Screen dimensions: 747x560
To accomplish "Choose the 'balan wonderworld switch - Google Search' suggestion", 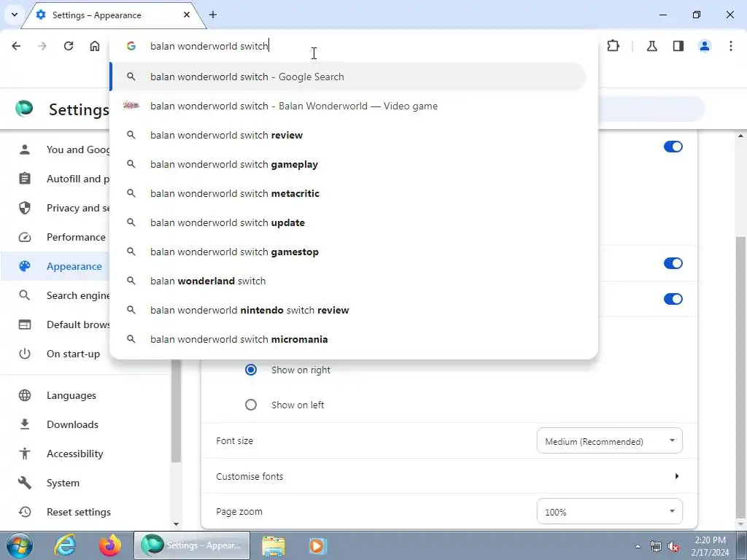I will tap(349, 77).
